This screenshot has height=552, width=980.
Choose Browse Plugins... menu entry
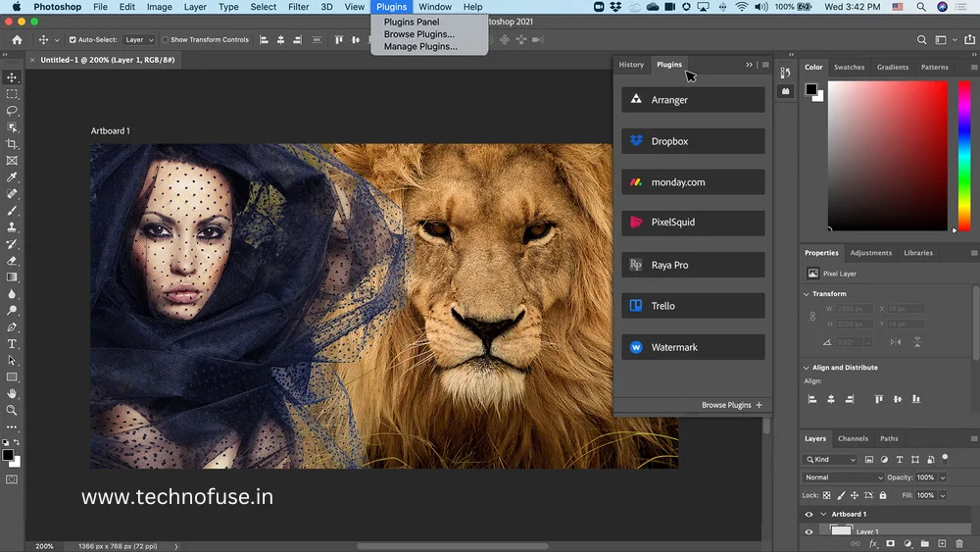(x=419, y=34)
